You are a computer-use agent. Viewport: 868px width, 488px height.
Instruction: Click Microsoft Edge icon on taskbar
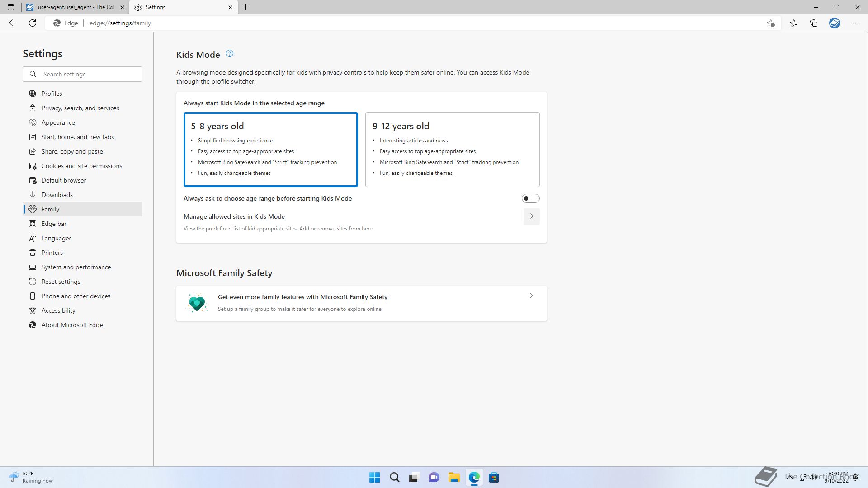coord(474,478)
